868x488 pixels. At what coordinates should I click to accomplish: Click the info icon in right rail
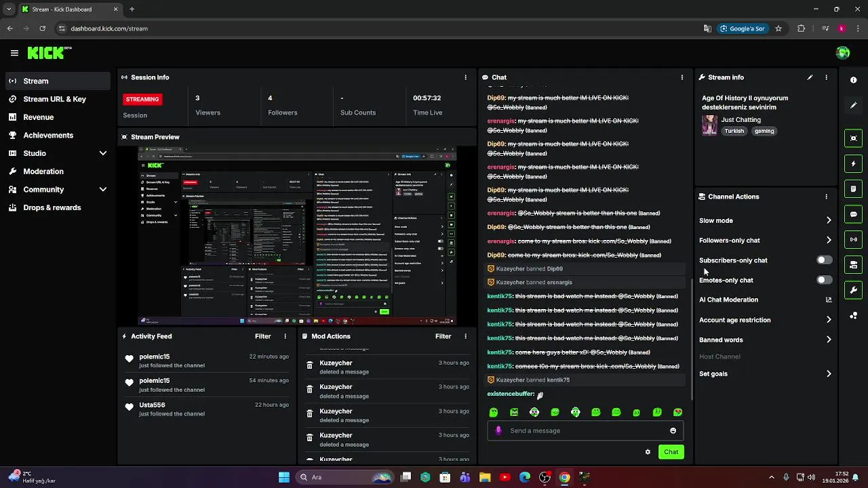(853, 80)
